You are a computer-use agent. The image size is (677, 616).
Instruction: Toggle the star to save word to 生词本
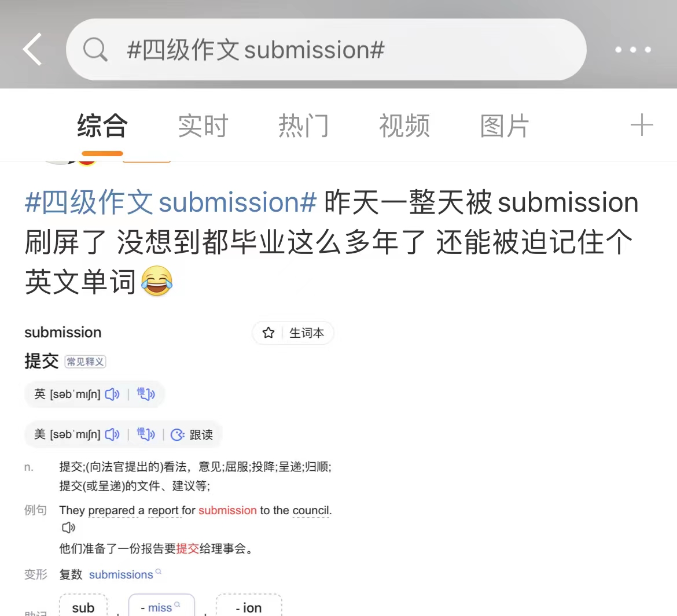tap(268, 333)
